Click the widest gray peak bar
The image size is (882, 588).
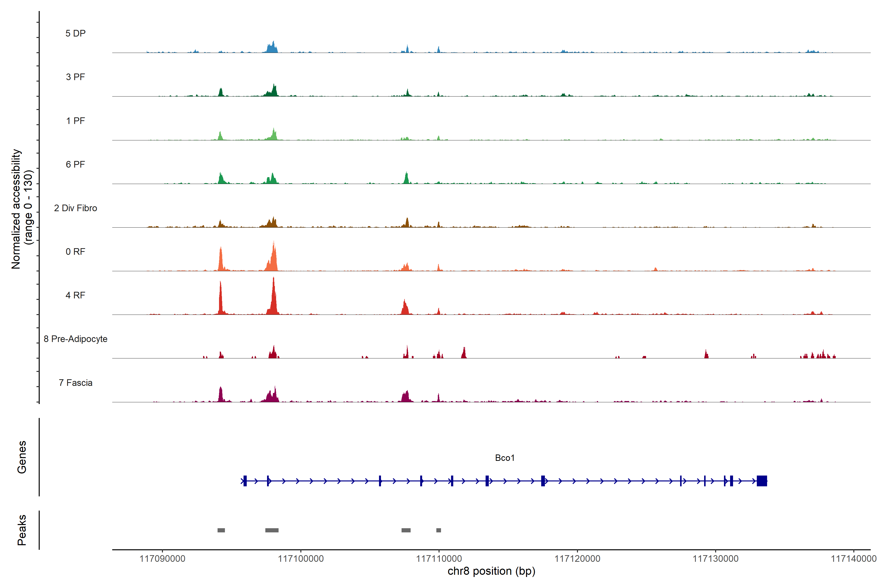272,530
